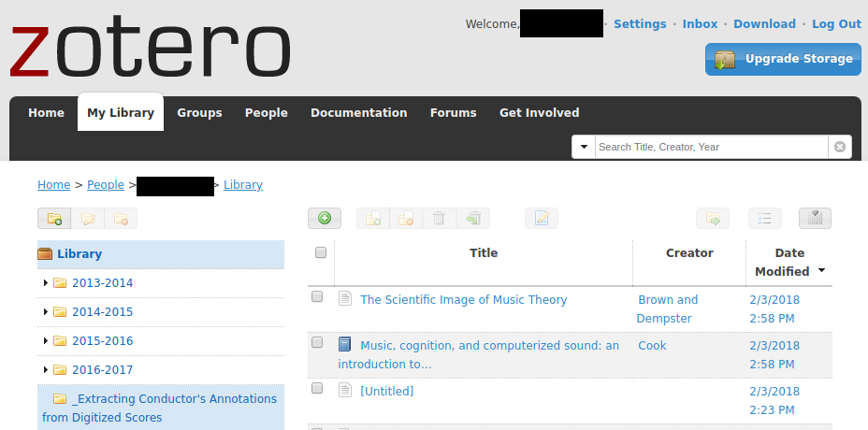Check the box for The Scientific Image of Music Theory
The image size is (868, 430).
[317, 297]
